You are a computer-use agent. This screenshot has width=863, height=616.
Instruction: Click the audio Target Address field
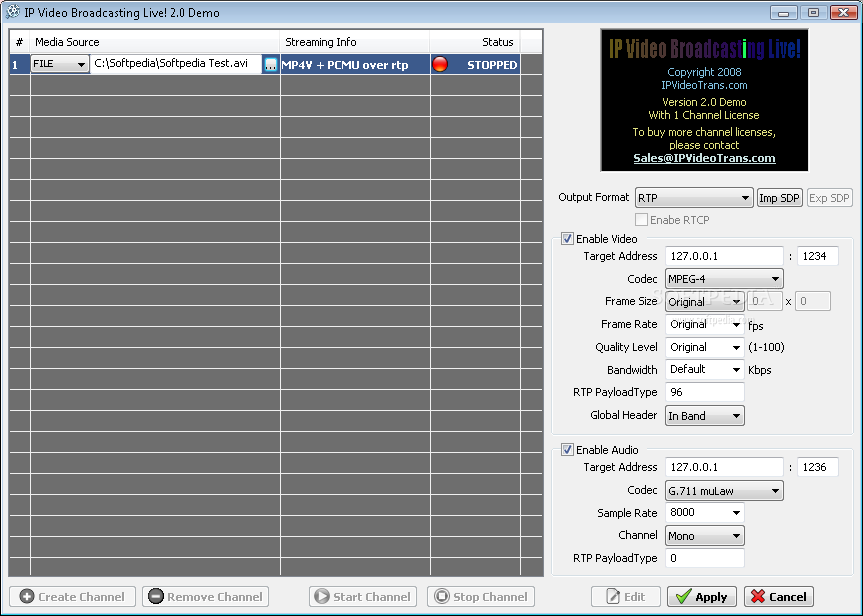click(724, 467)
